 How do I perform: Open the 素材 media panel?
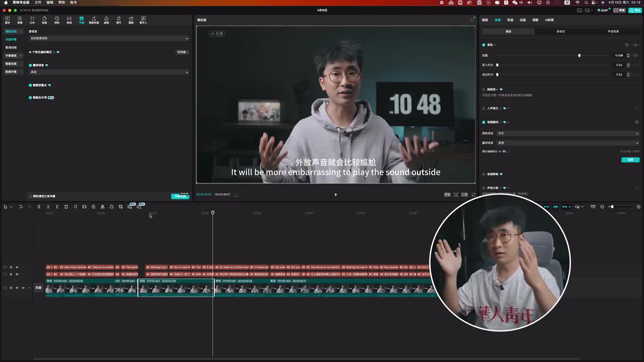(x=8, y=20)
